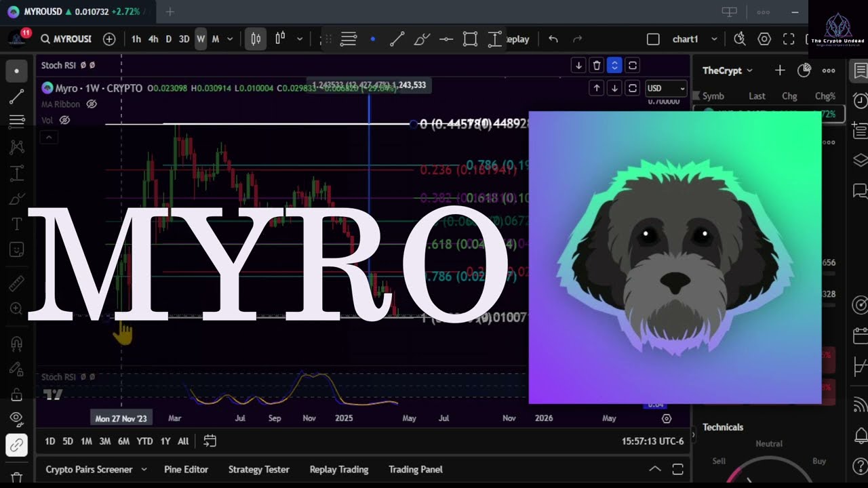
Task: Select the brush drawing tool in left sidebar
Action: 16,199
